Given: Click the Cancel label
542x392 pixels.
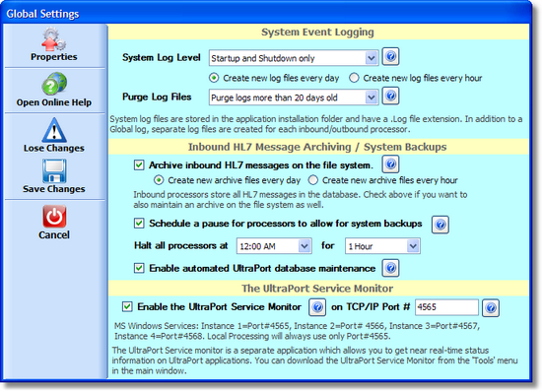Looking at the screenshot, I should point(54,234).
